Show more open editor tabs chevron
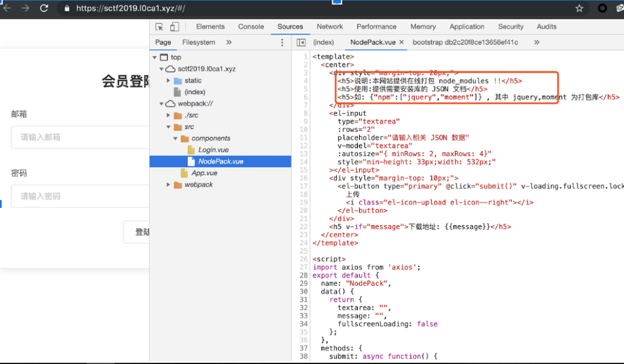The width and height of the screenshot is (624, 364). coord(536,42)
